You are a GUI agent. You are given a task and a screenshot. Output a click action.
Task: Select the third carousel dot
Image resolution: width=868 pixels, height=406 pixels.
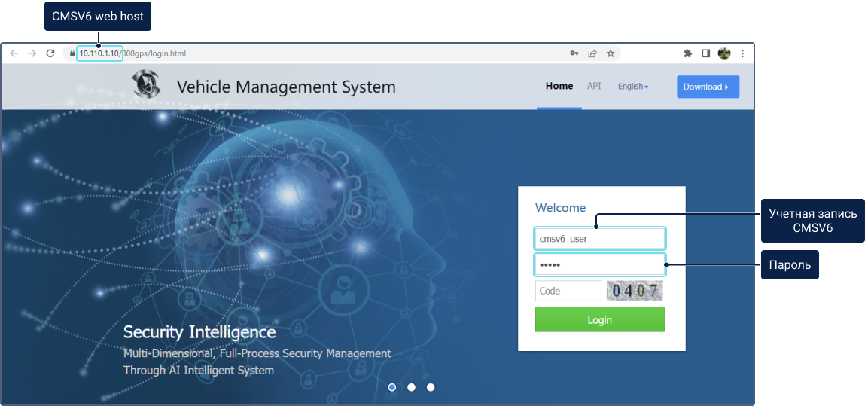[x=431, y=387]
